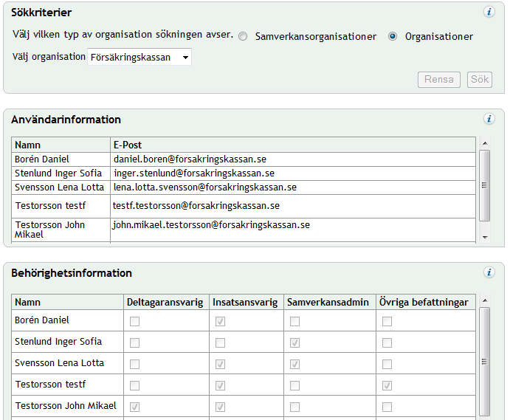Image resolution: width=510 pixels, height=420 pixels.
Task: Click scrollbar thumb in Användarinformation table
Action: (485, 185)
